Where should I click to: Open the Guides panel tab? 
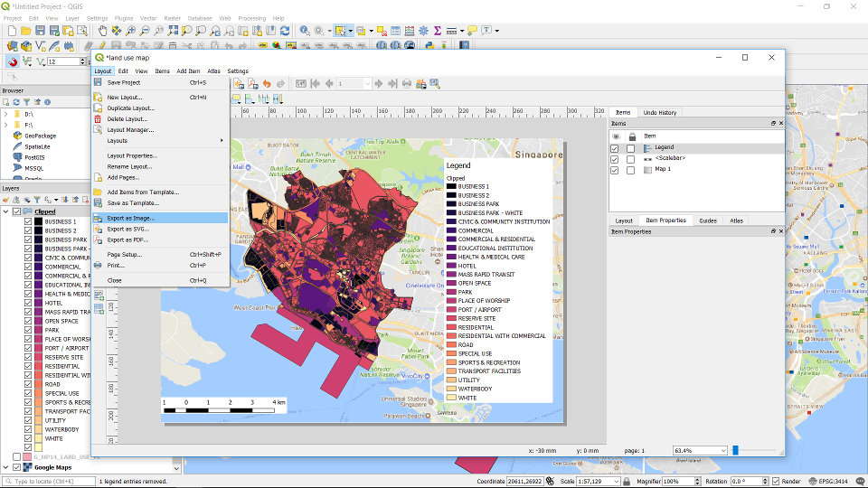tap(707, 221)
